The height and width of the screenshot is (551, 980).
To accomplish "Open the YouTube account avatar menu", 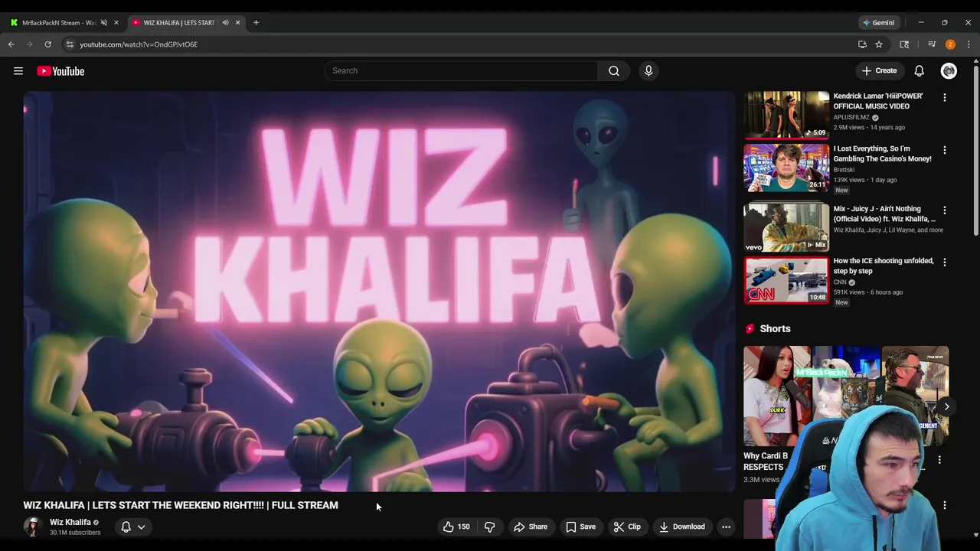I will coord(949,71).
